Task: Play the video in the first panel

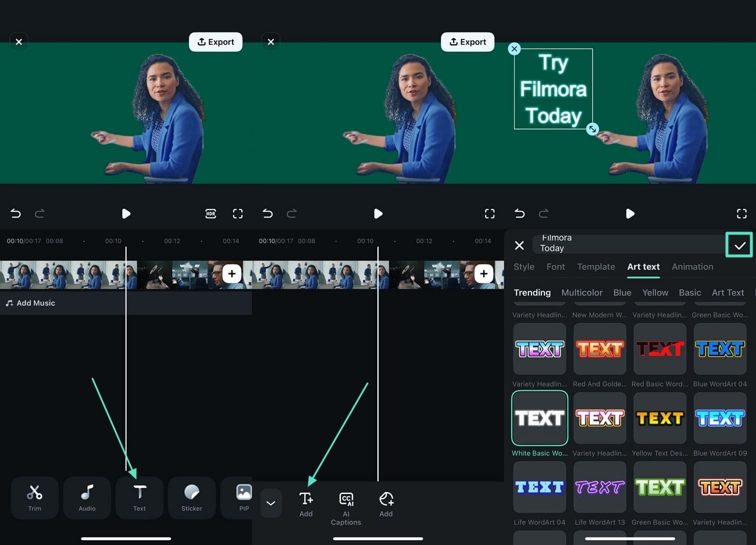Action: [x=126, y=213]
